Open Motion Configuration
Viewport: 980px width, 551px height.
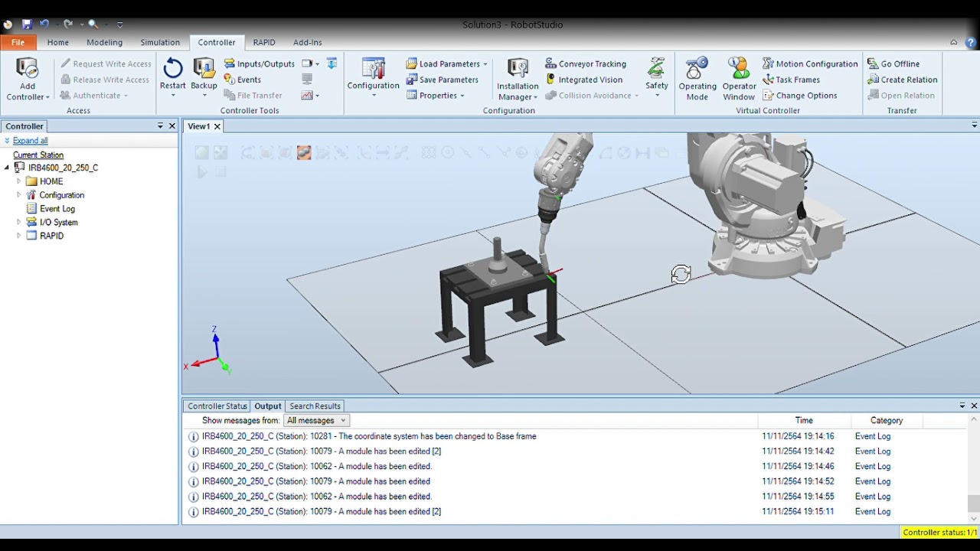point(810,64)
